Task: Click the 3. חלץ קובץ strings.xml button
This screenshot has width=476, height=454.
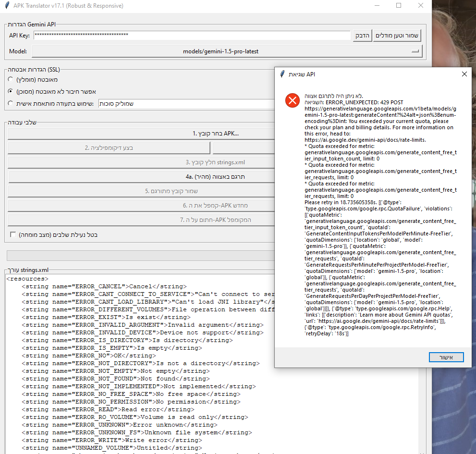Action: tap(142, 162)
